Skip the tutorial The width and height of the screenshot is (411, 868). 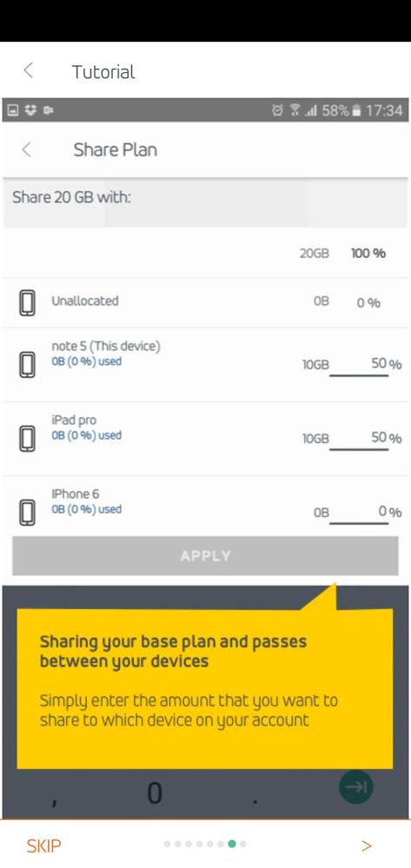click(x=43, y=845)
